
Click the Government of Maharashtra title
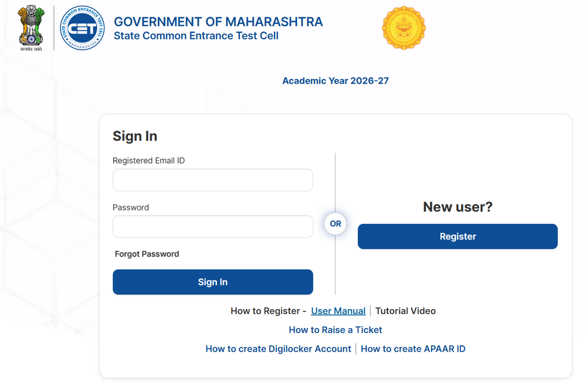click(x=218, y=22)
